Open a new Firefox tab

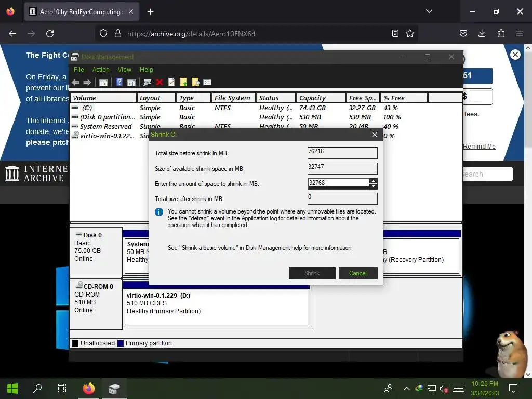point(150,12)
